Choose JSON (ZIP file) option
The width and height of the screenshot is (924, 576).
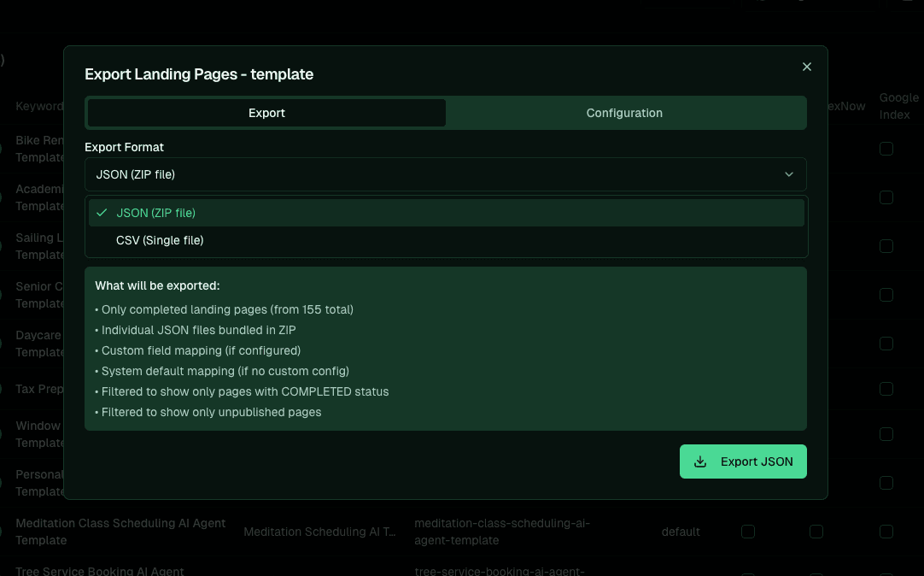[x=446, y=213]
